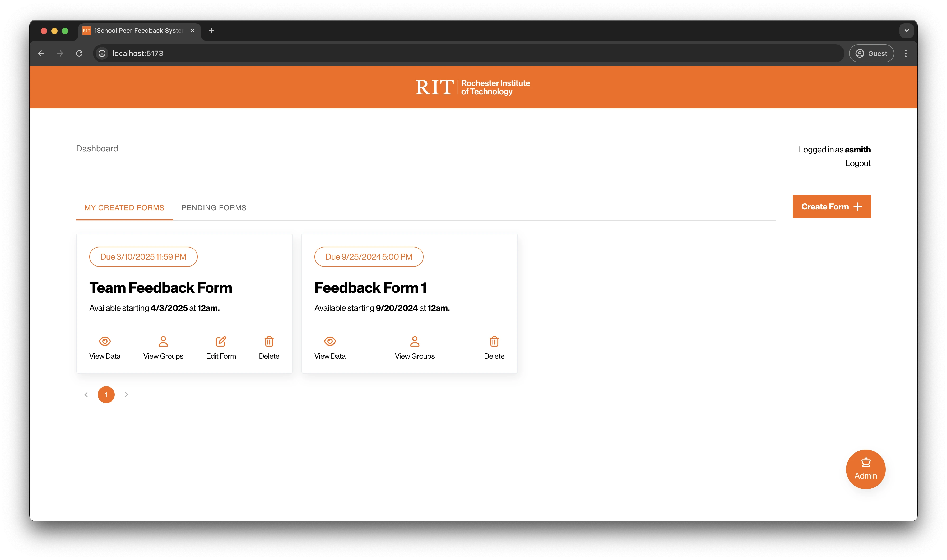Go to next page of forms
The width and height of the screenshot is (947, 560).
pyautogui.click(x=127, y=394)
